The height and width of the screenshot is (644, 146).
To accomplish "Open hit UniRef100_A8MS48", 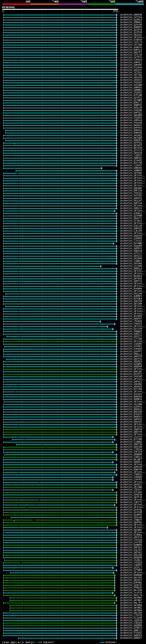I will click(x=131, y=15).
